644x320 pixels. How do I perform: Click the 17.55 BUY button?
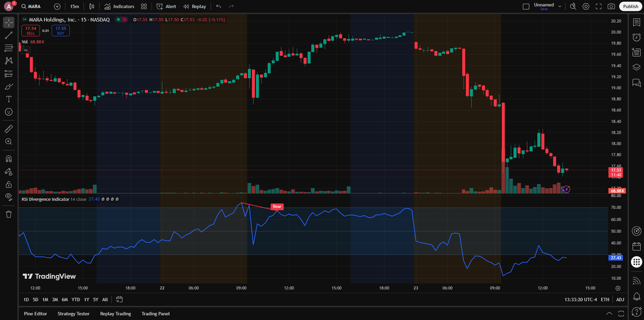pos(61,31)
